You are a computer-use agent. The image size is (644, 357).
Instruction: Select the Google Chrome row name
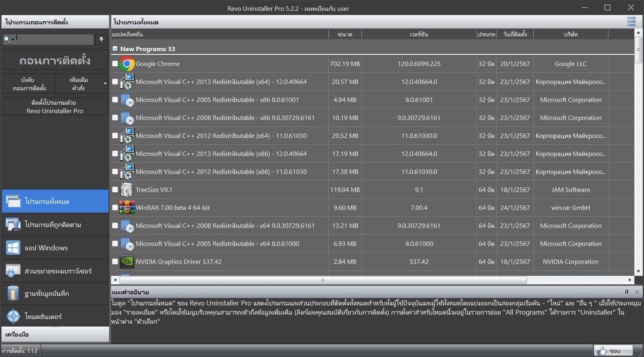point(158,64)
